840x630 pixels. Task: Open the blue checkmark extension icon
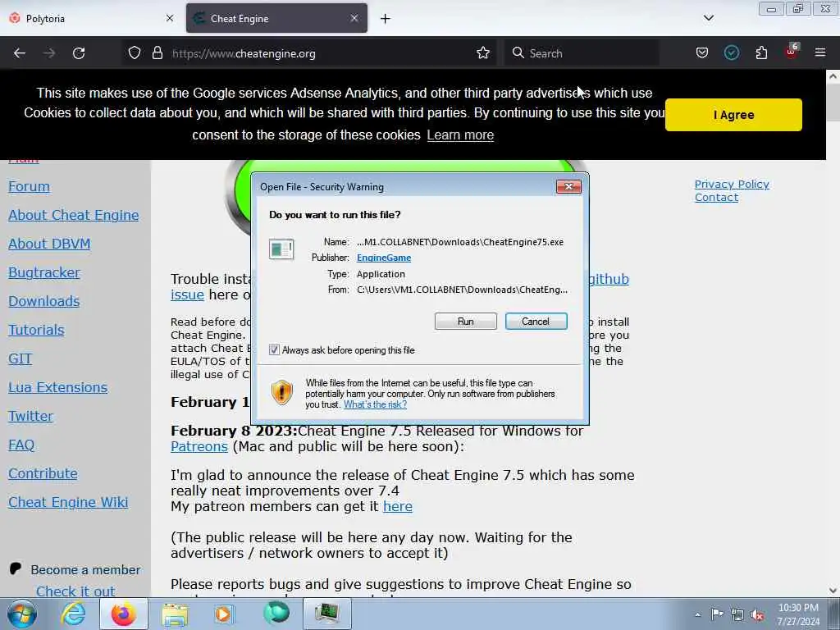click(731, 53)
